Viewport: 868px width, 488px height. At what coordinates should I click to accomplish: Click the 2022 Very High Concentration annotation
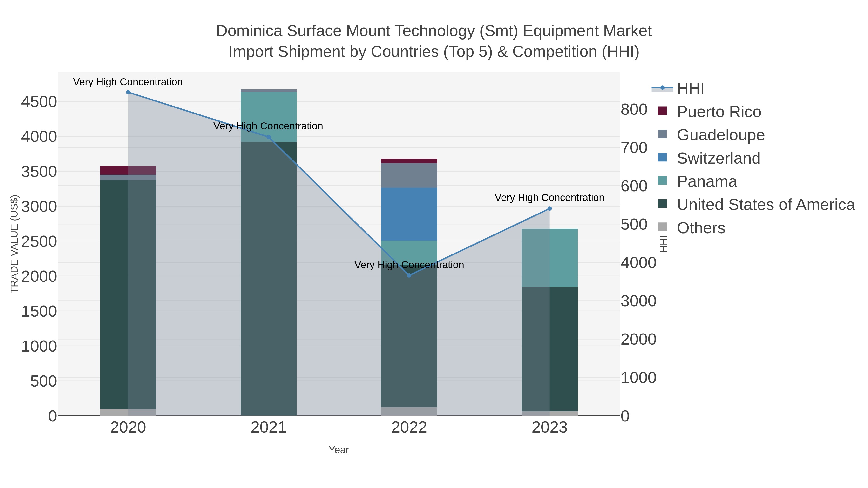pos(409,265)
